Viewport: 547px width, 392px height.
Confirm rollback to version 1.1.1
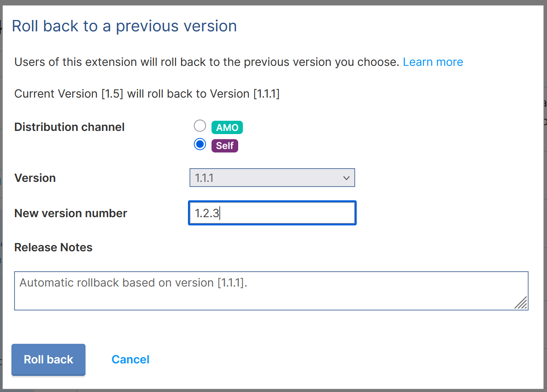pos(48,359)
